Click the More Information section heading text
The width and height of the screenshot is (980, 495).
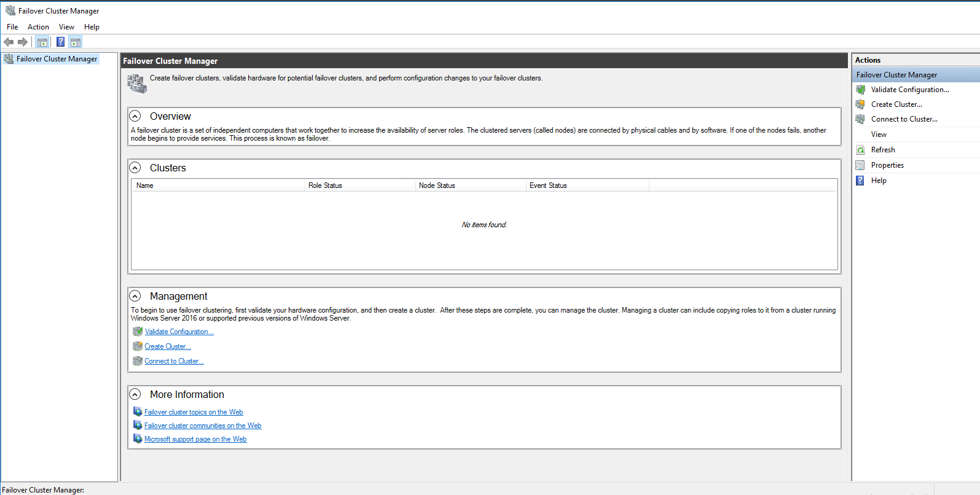click(x=187, y=394)
